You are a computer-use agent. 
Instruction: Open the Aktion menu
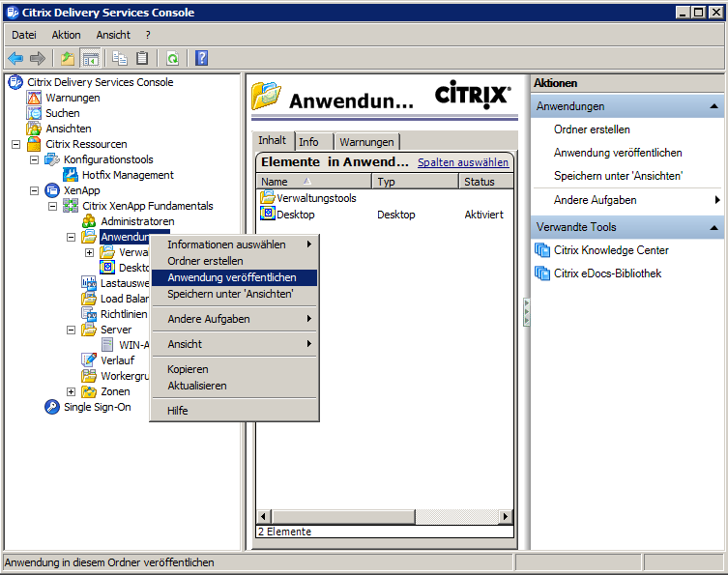coord(66,35)
